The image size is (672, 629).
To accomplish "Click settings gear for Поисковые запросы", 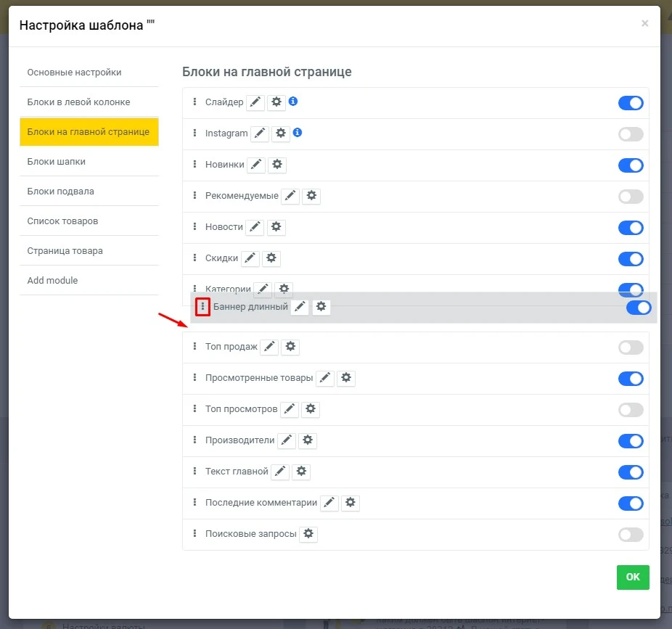I will click(308, 534).
